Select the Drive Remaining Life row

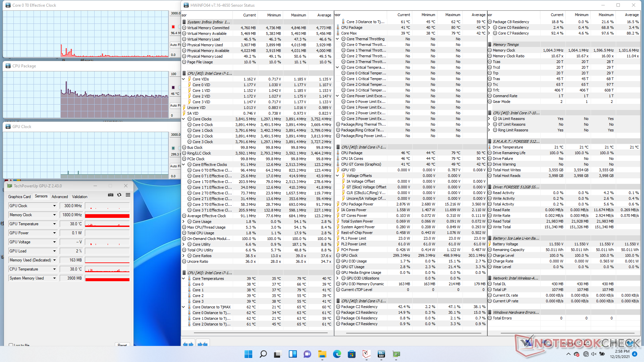click(x=563, y=153)
